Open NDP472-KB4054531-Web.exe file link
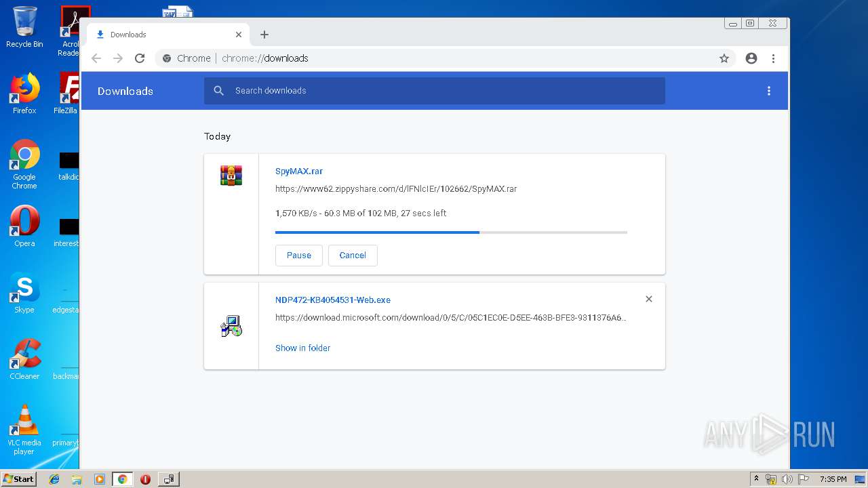Screen dimensions: 868x488 (x=333, y=300)
